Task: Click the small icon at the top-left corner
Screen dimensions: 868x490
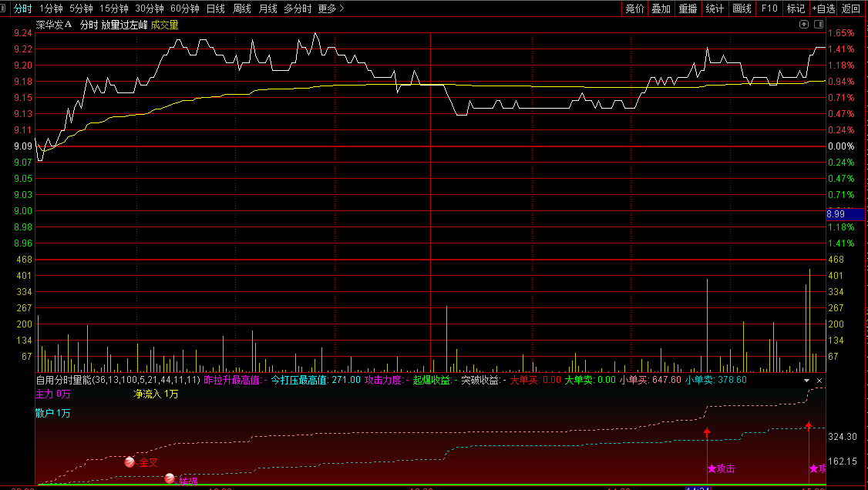Action: point(3,8)
